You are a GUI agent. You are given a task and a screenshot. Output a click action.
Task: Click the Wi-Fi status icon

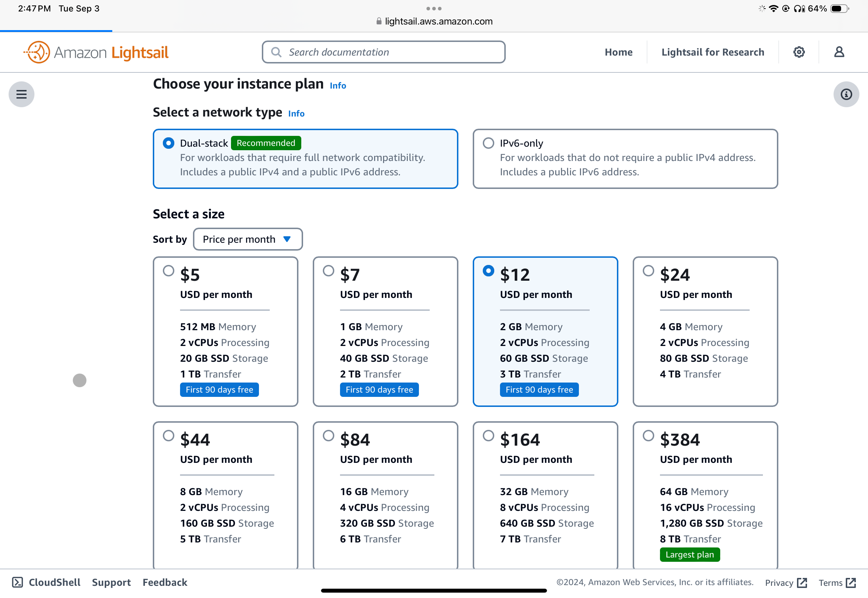pyautogui.click(x=773, y=8)
